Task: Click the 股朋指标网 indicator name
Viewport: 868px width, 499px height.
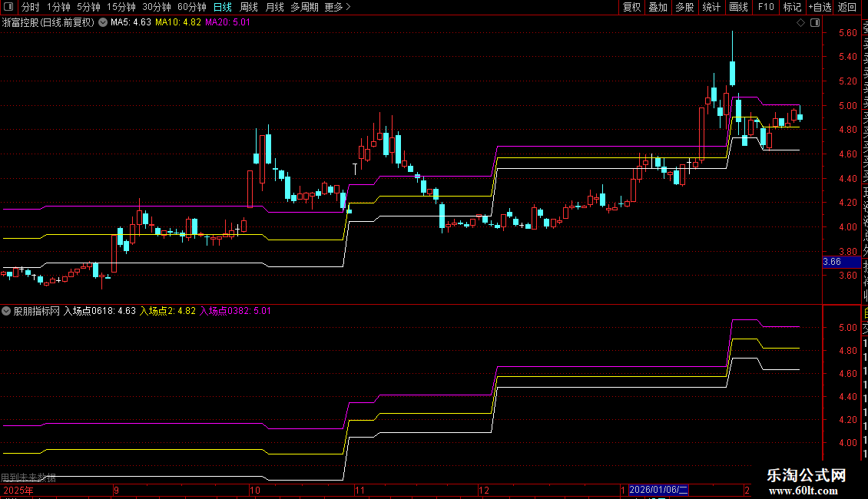Action: coord(37,311)
